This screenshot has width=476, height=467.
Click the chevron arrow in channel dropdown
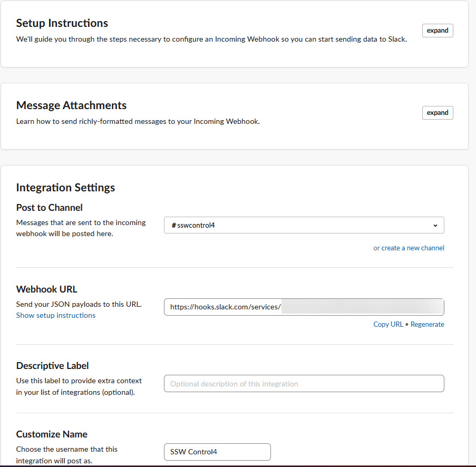pyautogui.click(x=435, y=226)
